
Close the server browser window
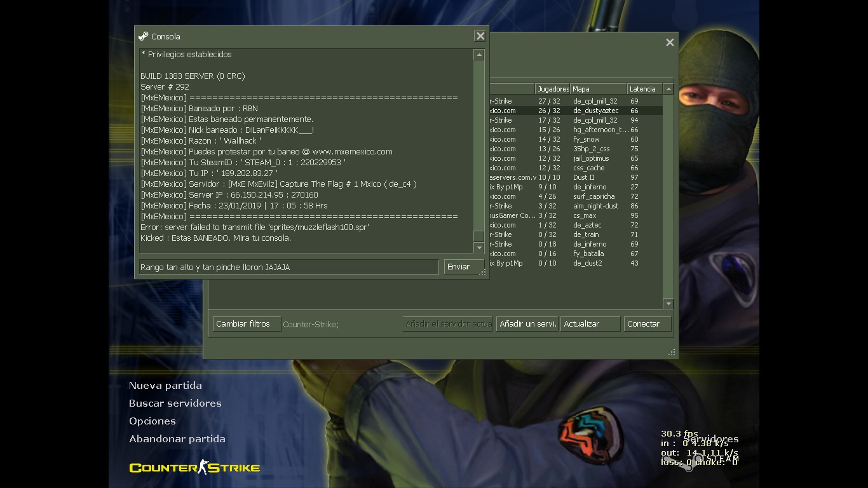point(670,43)
